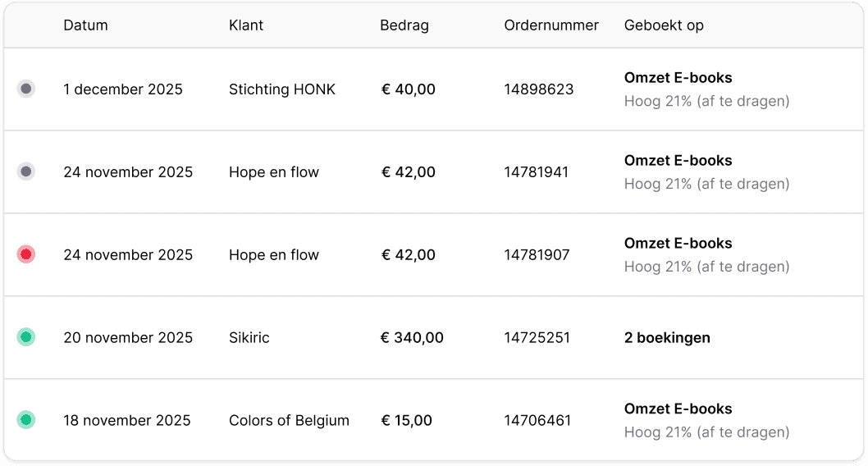Open the 1 december 2025 row
This screenshot has width=868, height=466.
433,89
